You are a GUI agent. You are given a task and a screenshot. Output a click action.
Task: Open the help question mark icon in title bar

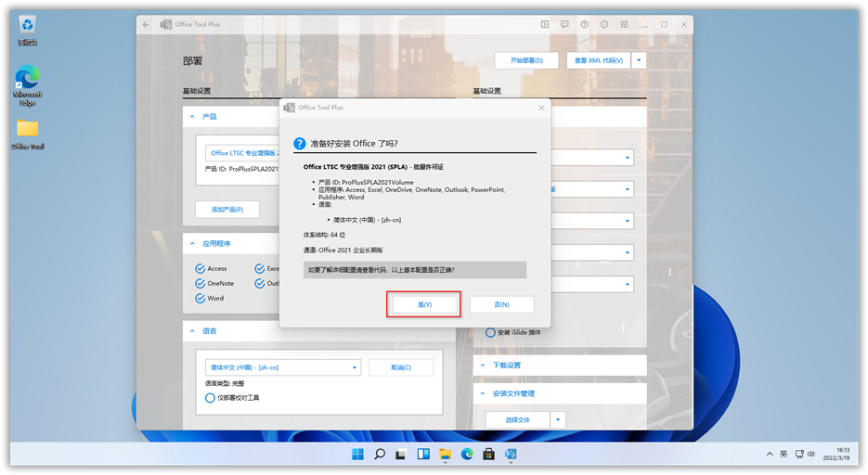pos(585,24)
